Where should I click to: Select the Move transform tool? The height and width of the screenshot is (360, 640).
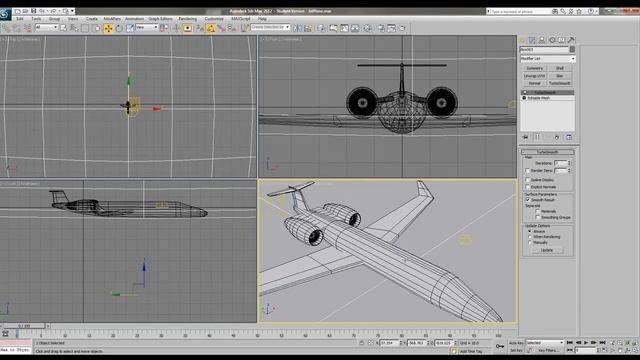pyautogui.click(x=109, y=28)
